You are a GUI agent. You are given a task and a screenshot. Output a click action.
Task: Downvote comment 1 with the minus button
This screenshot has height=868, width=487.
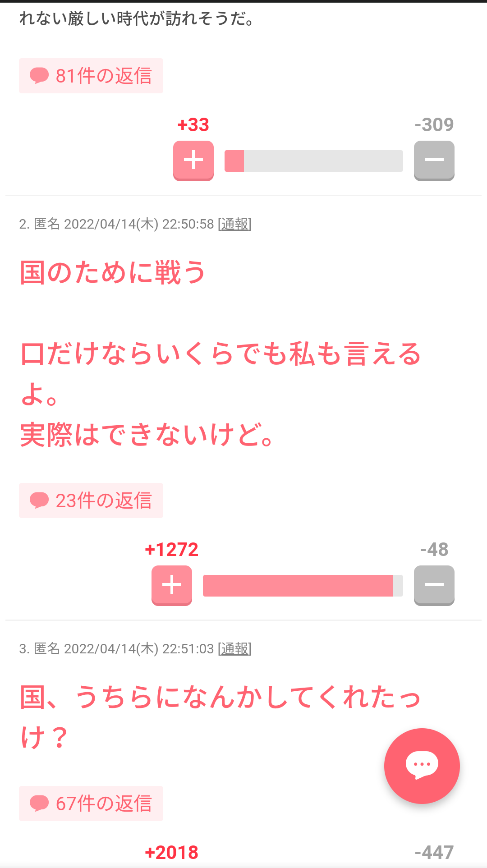(x=434, y=161)
